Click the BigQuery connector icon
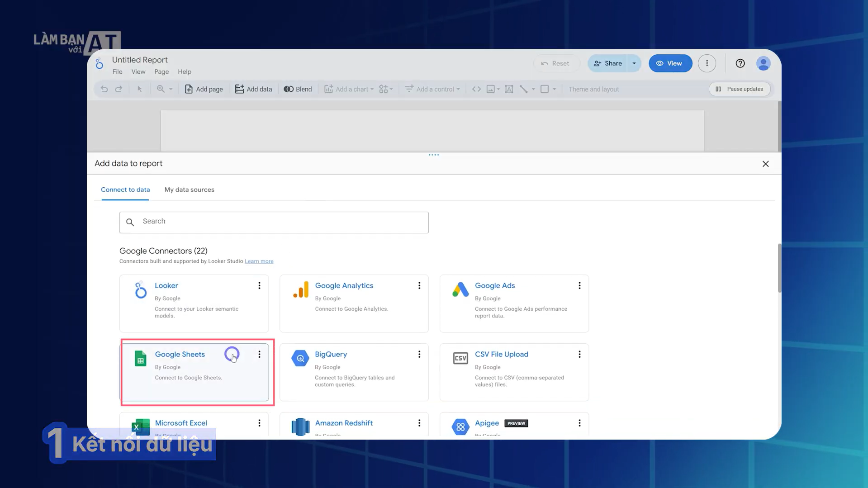Screen dimensions: 868x488 pyautogui.click(x=300, y=358)
